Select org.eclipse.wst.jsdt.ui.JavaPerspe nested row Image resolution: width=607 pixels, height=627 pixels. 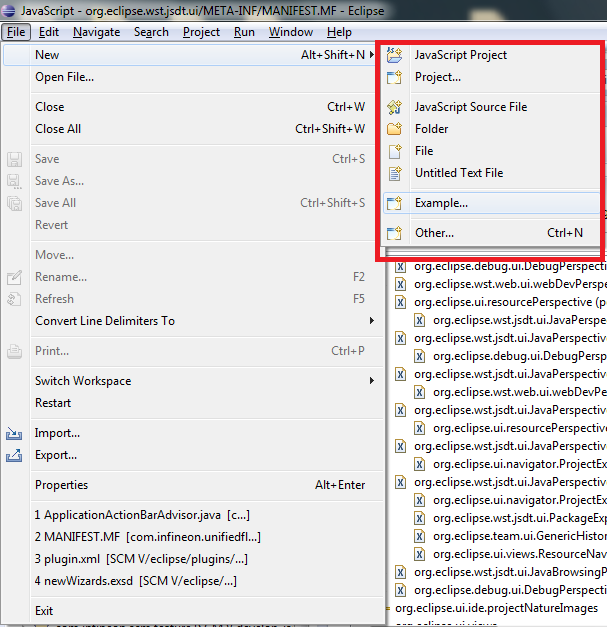[510, 320]
